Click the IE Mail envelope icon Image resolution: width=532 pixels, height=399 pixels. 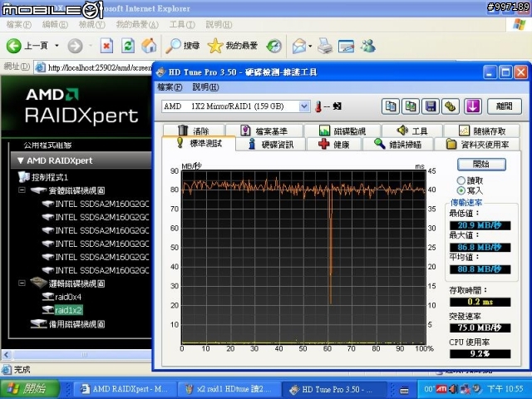pos(299,46)
